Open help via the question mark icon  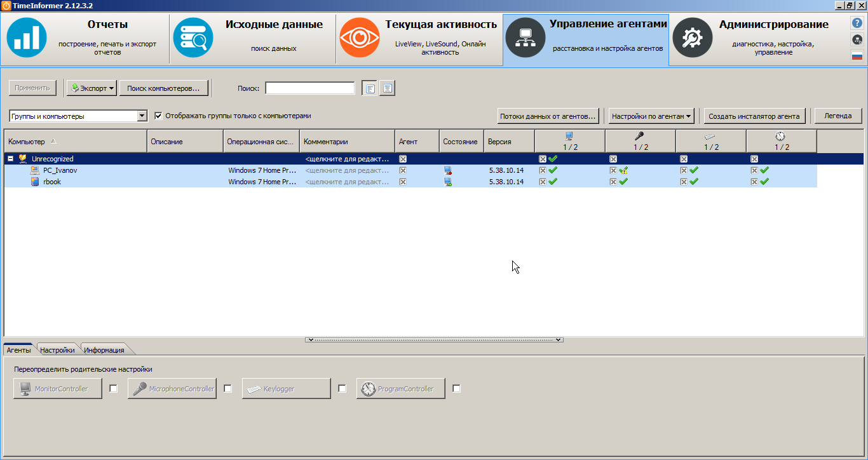[x=857, y=23]
